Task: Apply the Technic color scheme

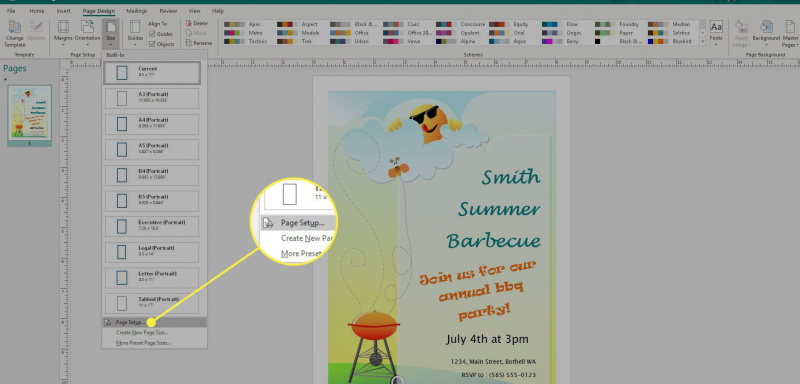Action: coord(244,41)
